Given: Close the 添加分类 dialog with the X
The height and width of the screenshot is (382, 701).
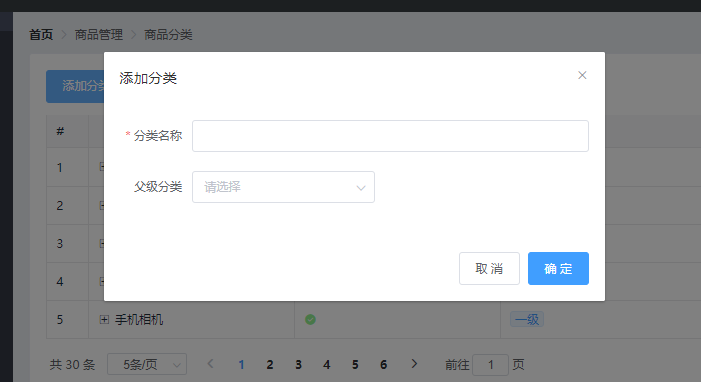Looking at the screenshot, I should click(x=582, y=75).
